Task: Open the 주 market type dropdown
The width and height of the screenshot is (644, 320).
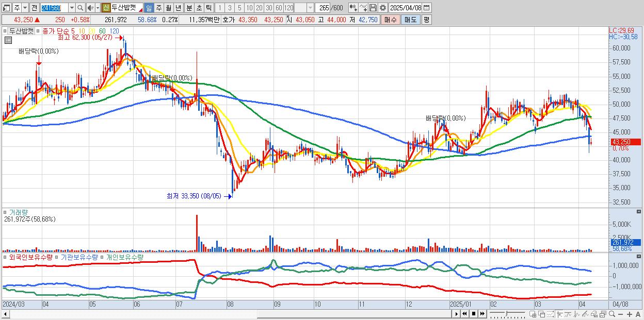Action: coord(25,8)
